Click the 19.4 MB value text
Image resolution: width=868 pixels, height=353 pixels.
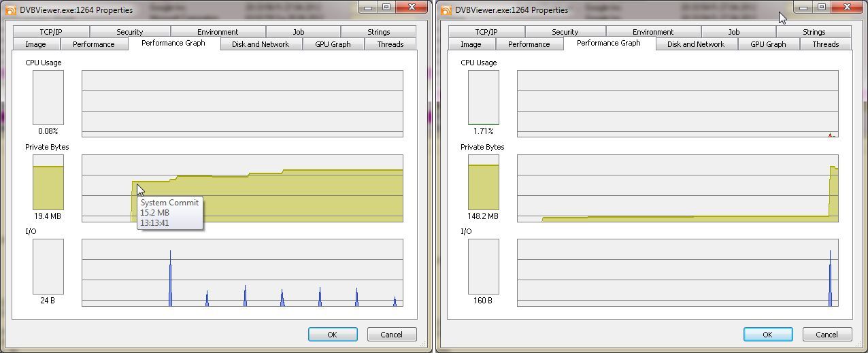click(x=48, y=216)
